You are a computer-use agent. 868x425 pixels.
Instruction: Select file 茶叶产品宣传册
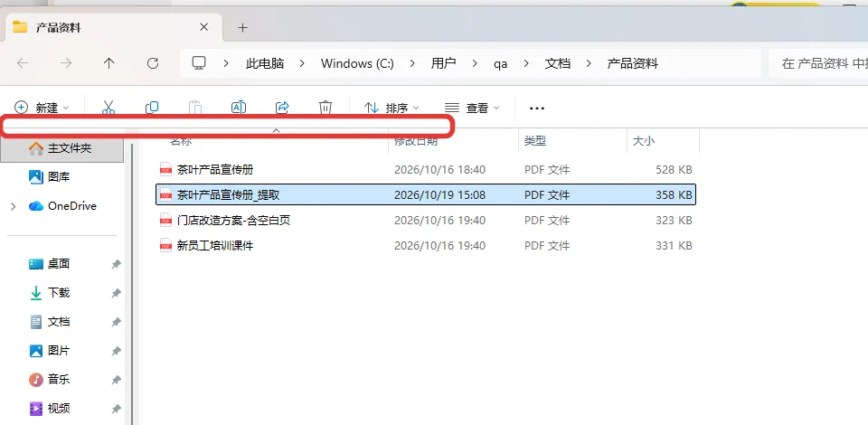point(215,169)
